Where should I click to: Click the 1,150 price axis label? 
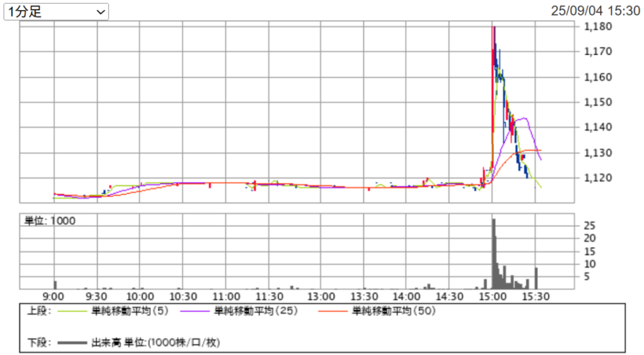pyautogui.click(x=598, y=102)
